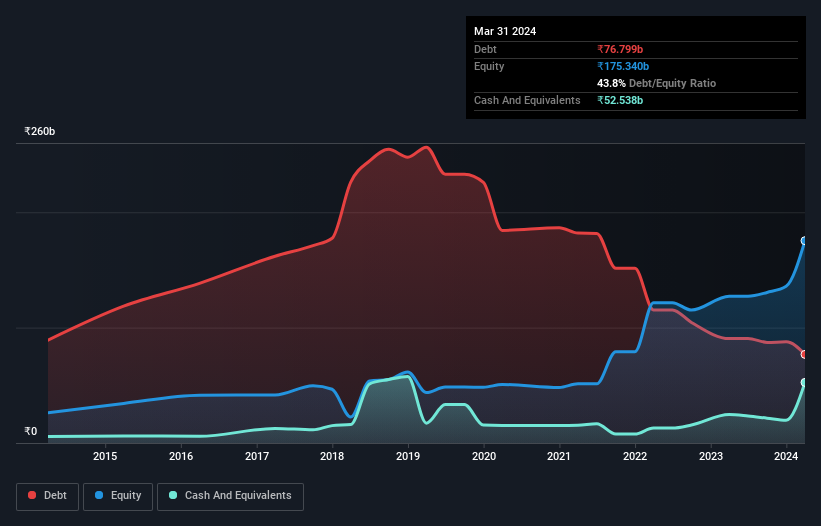821x526 pixels.
Task: Click the 2016 x-axis label
Action: point(181,456)
